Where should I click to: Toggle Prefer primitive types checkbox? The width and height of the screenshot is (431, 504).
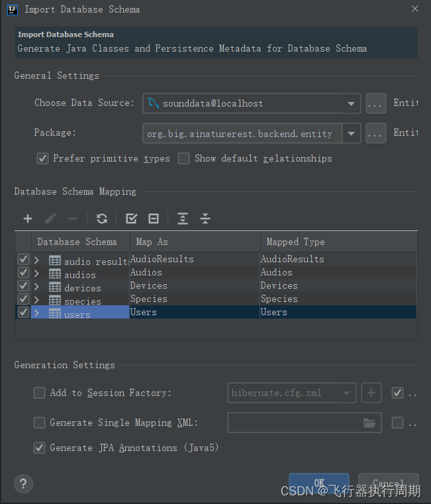pos(42,158)
